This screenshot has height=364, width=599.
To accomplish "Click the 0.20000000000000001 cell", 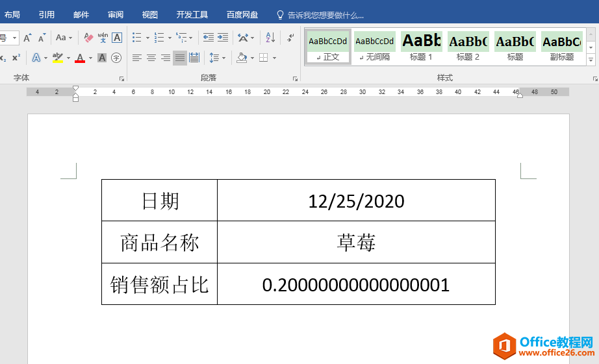I will coord(357,284).
